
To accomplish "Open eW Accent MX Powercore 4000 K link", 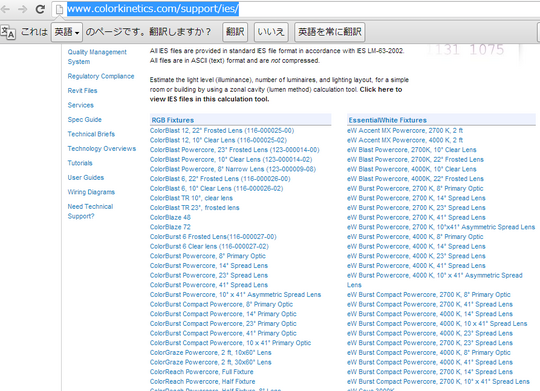I will (x=405, y=140).
